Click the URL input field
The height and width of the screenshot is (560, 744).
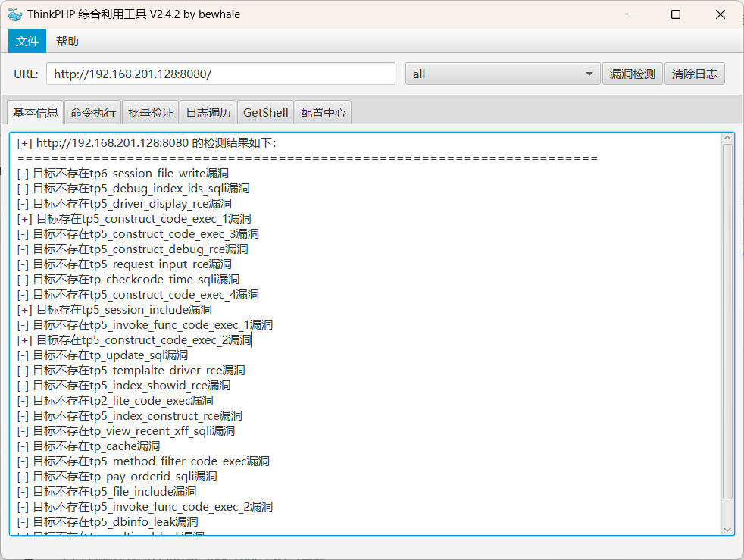(220, 74)
